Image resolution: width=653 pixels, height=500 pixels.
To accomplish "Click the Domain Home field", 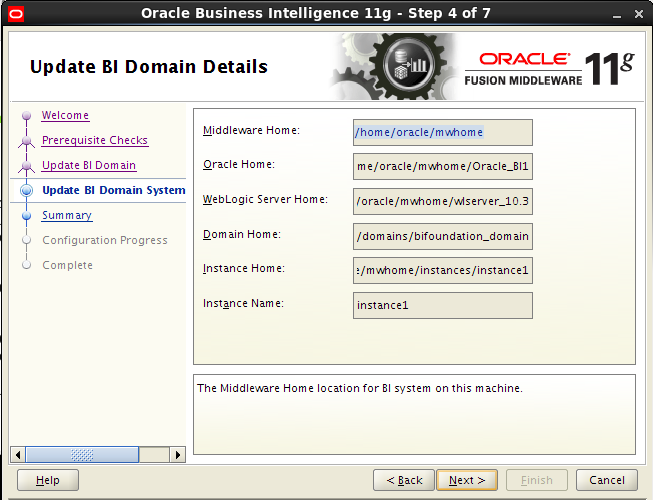I will pyautogui.click(x=443, y=236).
